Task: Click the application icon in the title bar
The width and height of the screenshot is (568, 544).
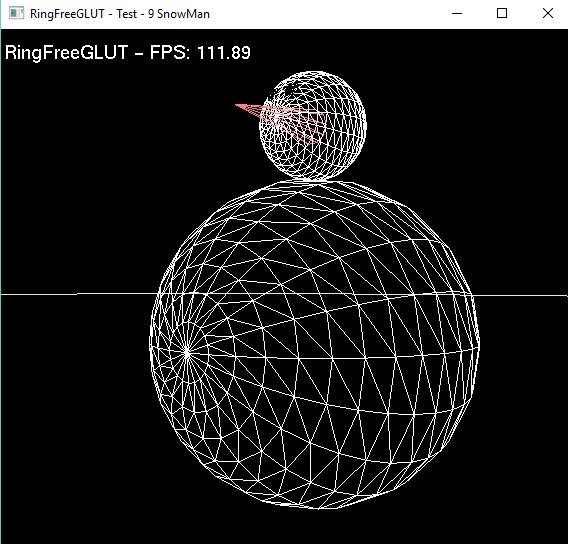Action: pos(16,14)
